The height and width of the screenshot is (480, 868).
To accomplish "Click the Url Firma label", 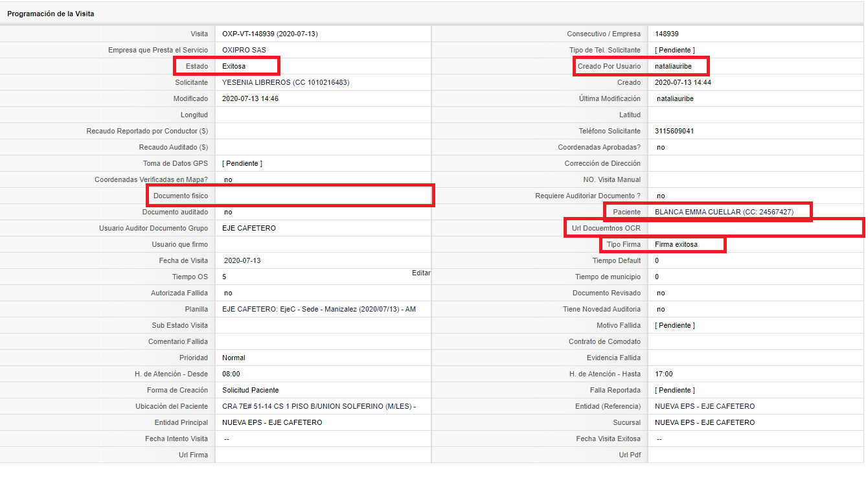I will 194,455.
